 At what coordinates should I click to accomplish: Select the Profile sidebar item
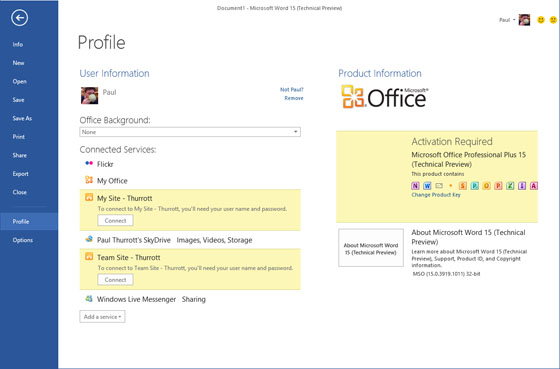point(29,221)
